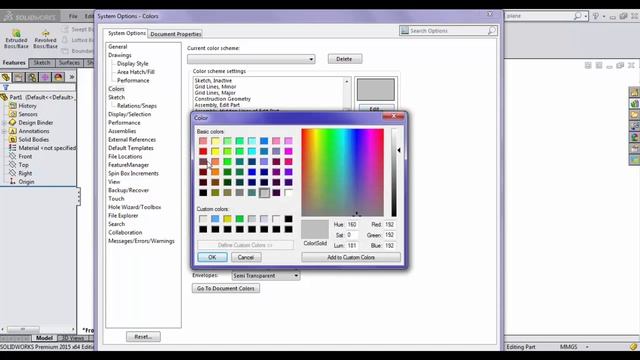640x360 pixels.
Task: Select the History item in feature tree
Action: click(27, 106)
